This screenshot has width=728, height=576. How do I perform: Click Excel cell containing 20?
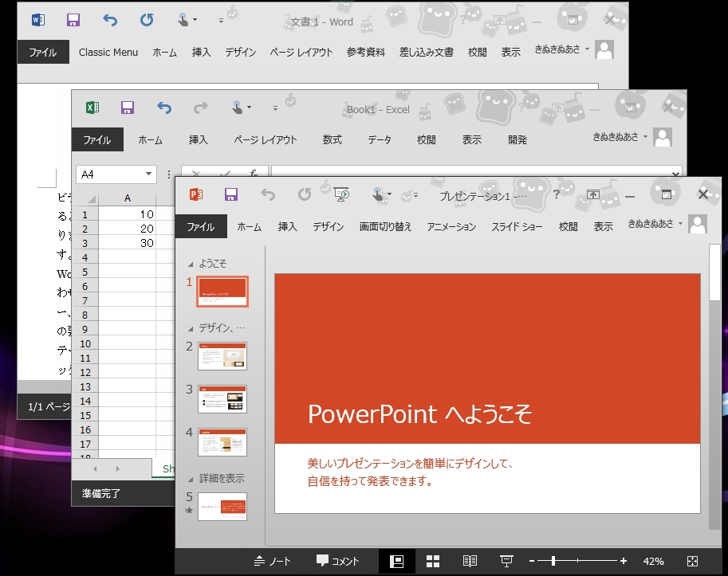click(x=128, y=229)
